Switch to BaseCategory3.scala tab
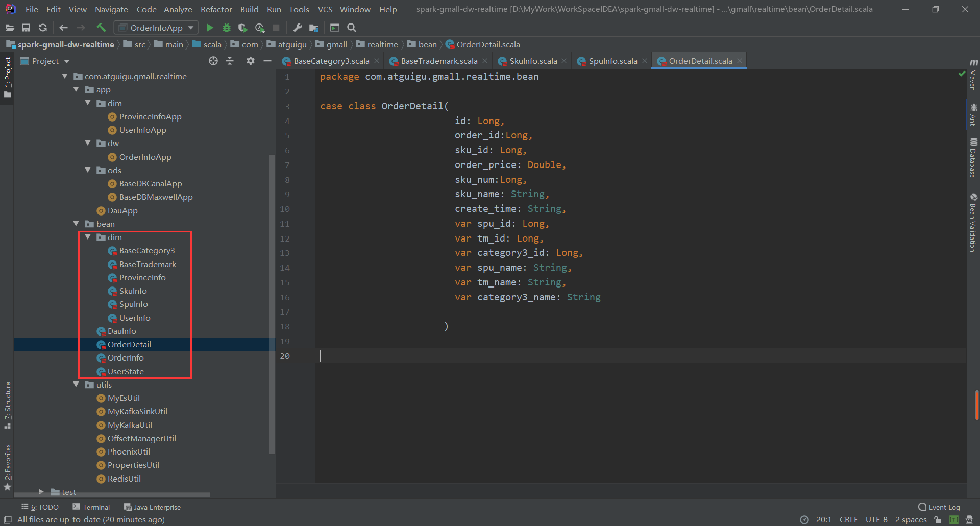The width and height of the screenshot is (980, 526). (x=331, y=61)
